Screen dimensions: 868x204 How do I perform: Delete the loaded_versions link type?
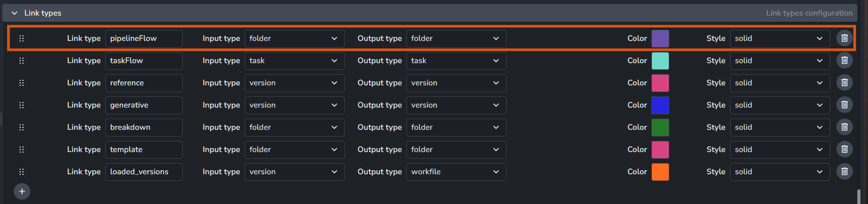pos(844,172)
